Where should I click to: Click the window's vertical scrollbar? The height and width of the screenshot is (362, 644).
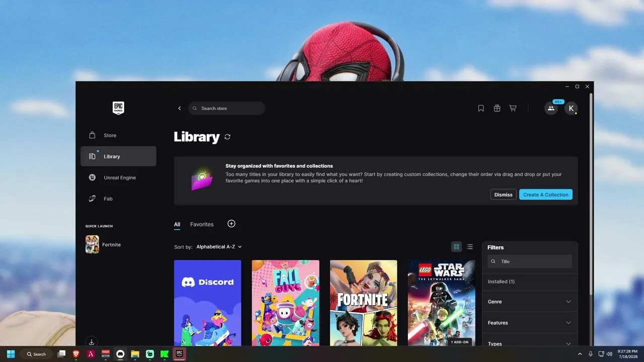(x=591, y=194)
